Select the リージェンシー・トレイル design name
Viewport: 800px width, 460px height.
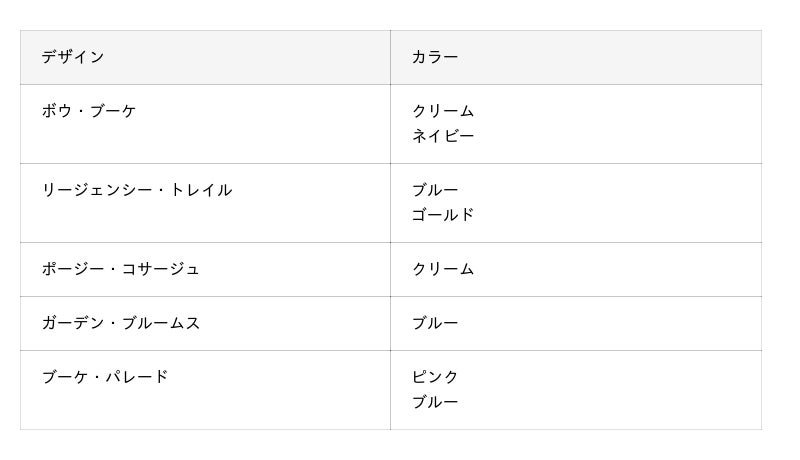tap(137, 190)
